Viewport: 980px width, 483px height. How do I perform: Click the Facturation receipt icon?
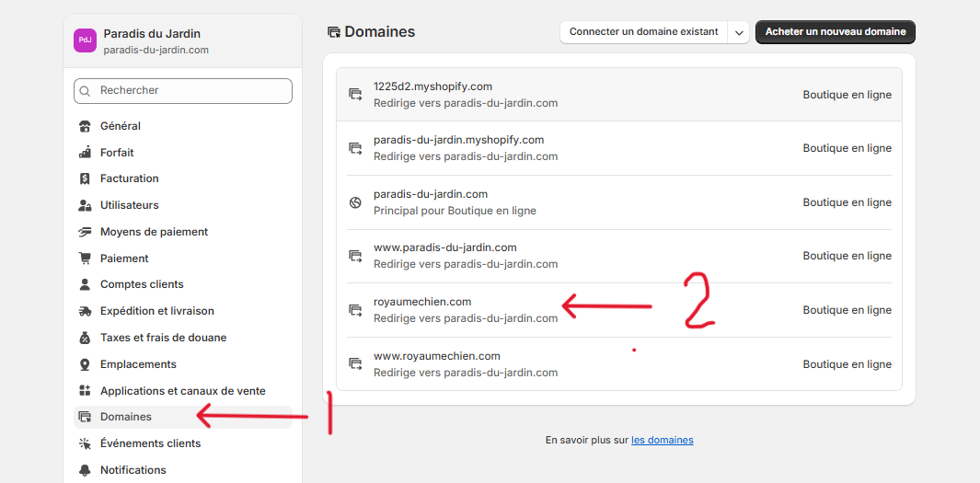(85, 178)
